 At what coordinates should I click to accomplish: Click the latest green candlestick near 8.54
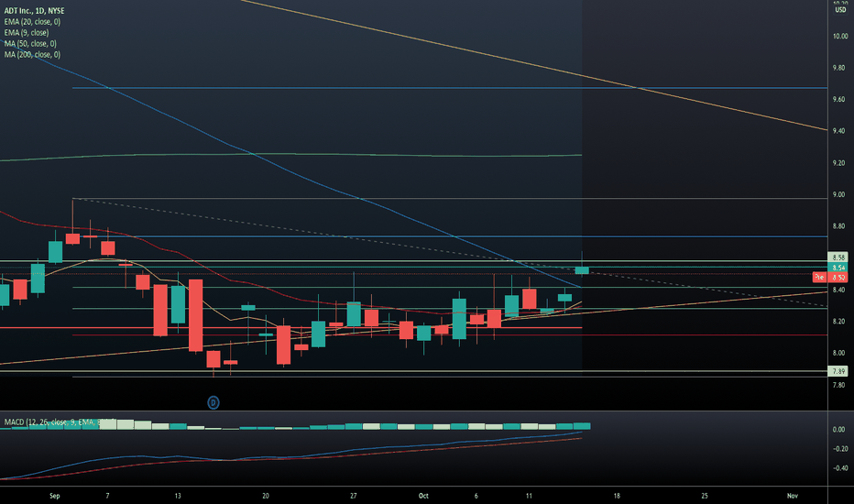coord(582,270)
